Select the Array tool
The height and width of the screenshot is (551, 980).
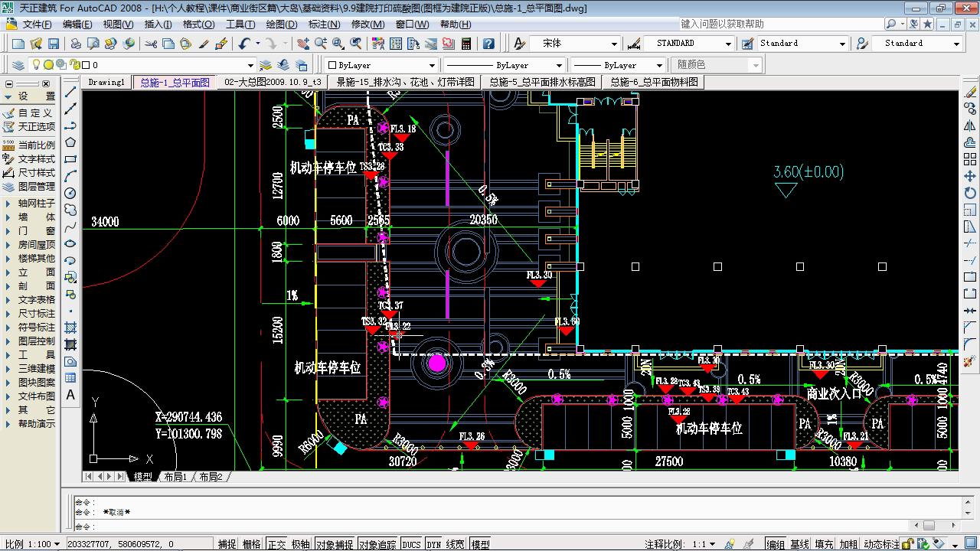(970, 159)
